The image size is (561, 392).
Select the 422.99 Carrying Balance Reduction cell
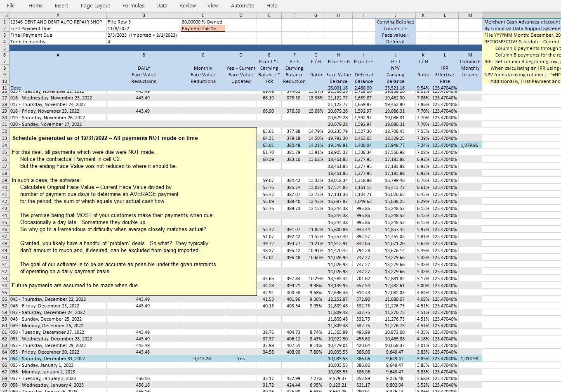pyautogui.click(x=294, y=378)
